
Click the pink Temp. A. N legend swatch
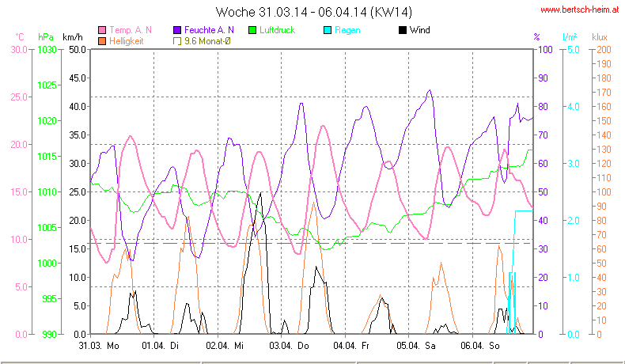[x=102, y=30]
